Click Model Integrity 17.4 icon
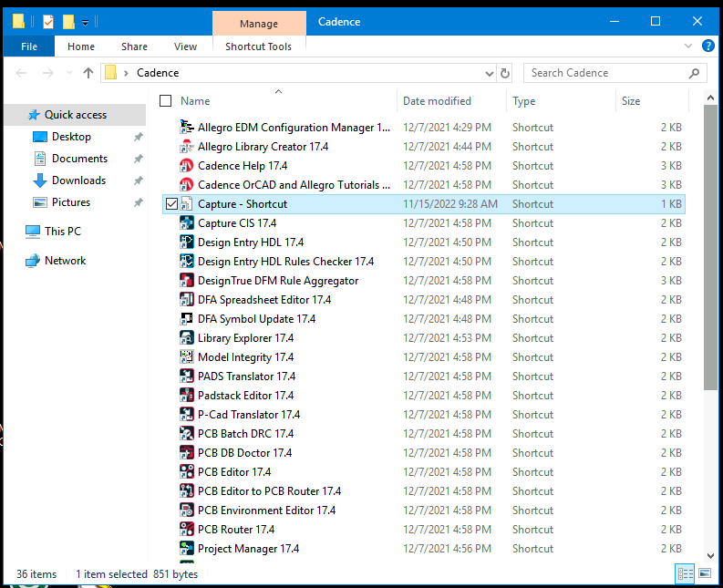 [186, 357]
